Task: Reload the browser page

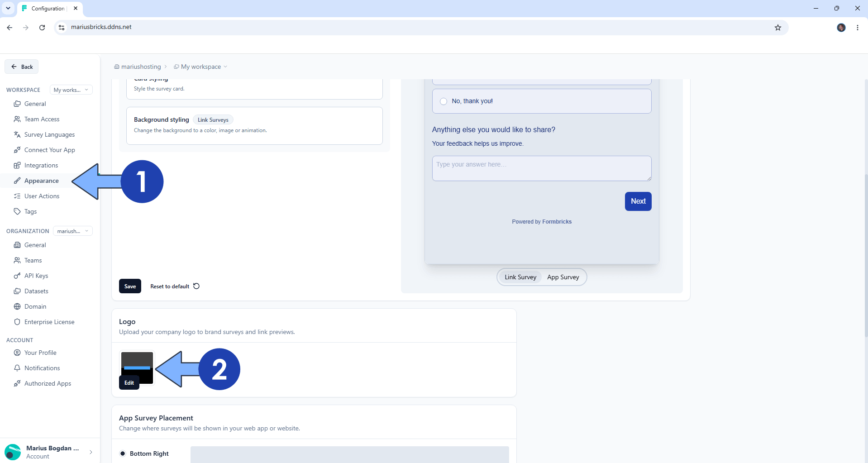Action: tap(42, 27)
